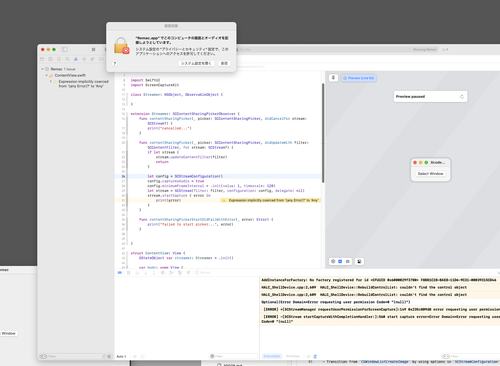Click the Xcode stop button icon
The height and width of the screenshot is (366, 500).
pos(93,49)
